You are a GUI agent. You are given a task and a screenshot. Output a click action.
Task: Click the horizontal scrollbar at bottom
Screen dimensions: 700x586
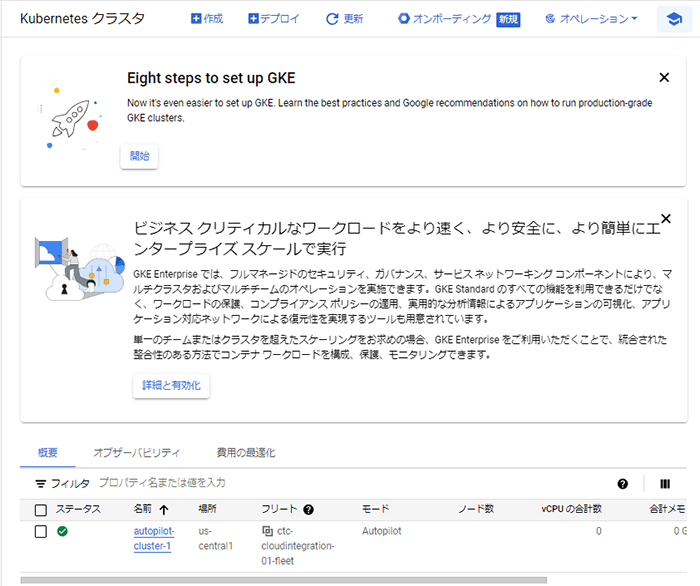pos(283,580)
